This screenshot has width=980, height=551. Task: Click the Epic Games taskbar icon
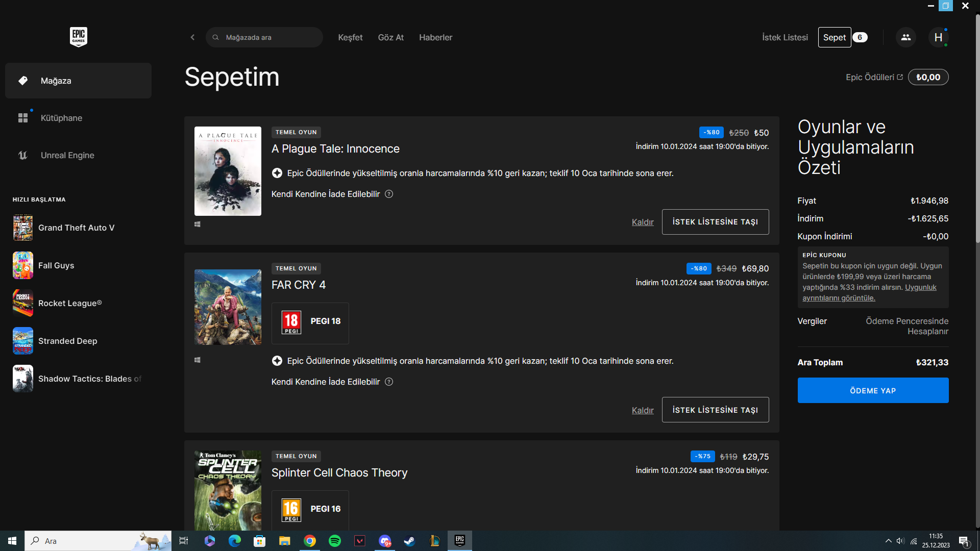(x=460, y=541)
